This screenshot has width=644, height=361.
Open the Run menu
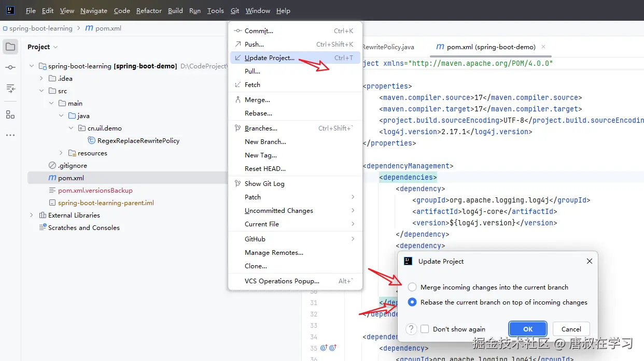point(195,10)
